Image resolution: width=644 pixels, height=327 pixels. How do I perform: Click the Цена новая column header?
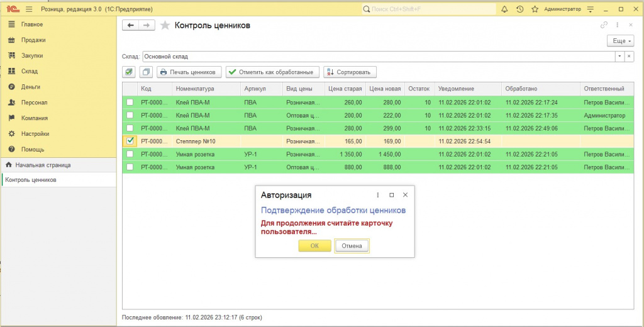tap(386, 89)
